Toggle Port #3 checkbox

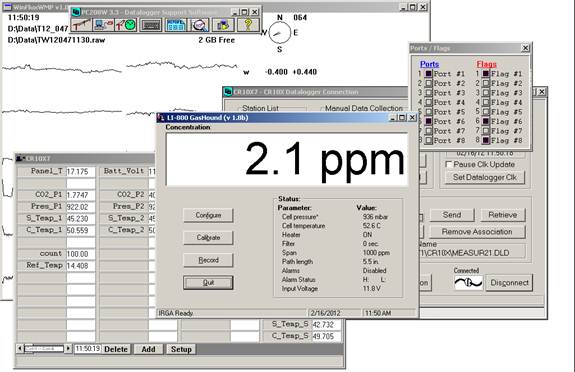428,93
